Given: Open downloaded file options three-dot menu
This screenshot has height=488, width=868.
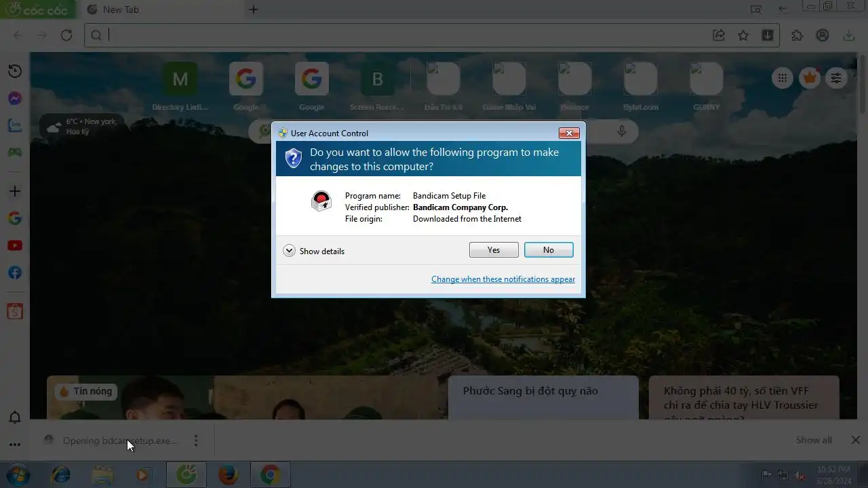Looking at the screenshot, I should tap(196, 441).
